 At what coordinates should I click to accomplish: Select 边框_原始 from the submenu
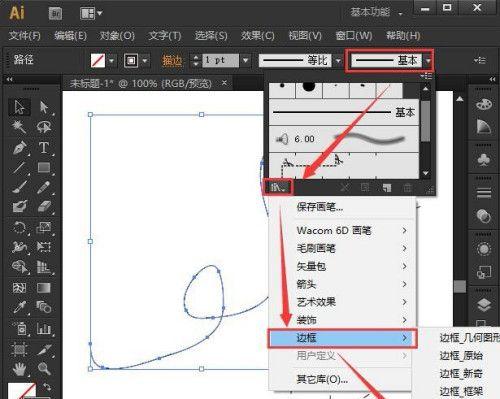461,356
